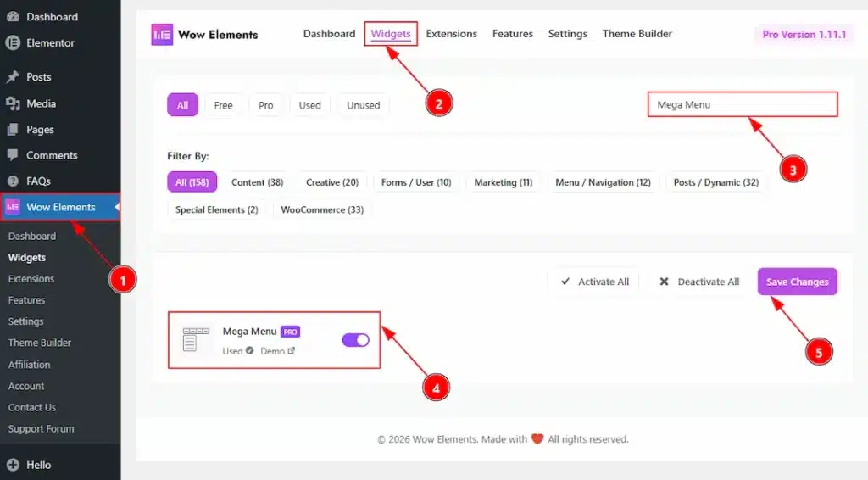This screenshot has height=480, width=868.
Task: Filter by Special Elements (2)
Action: pos(216,209)
